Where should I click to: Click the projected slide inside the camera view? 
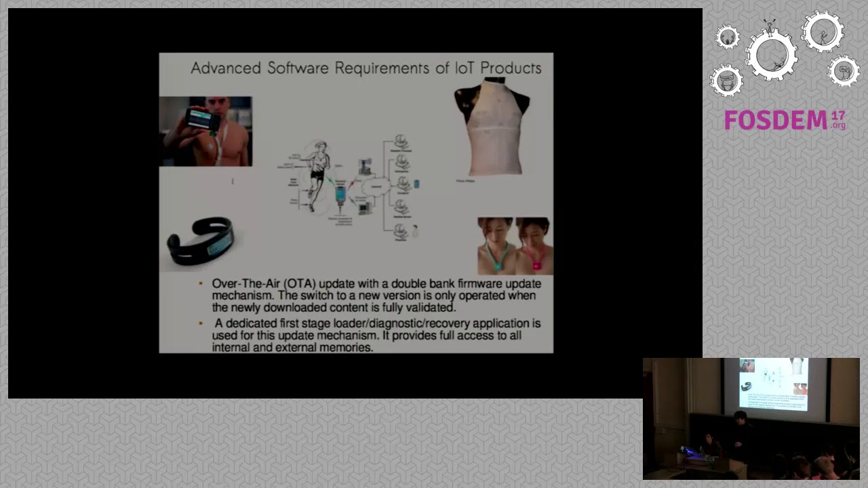(772, 384)
